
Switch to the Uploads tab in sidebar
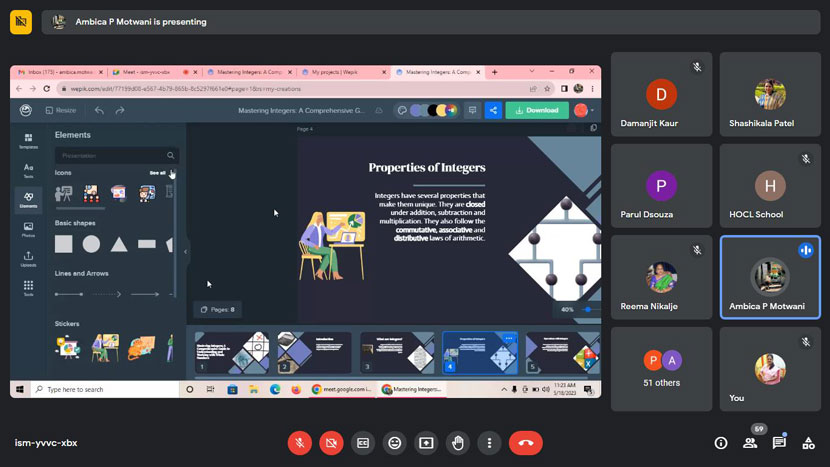coord(28,258)
